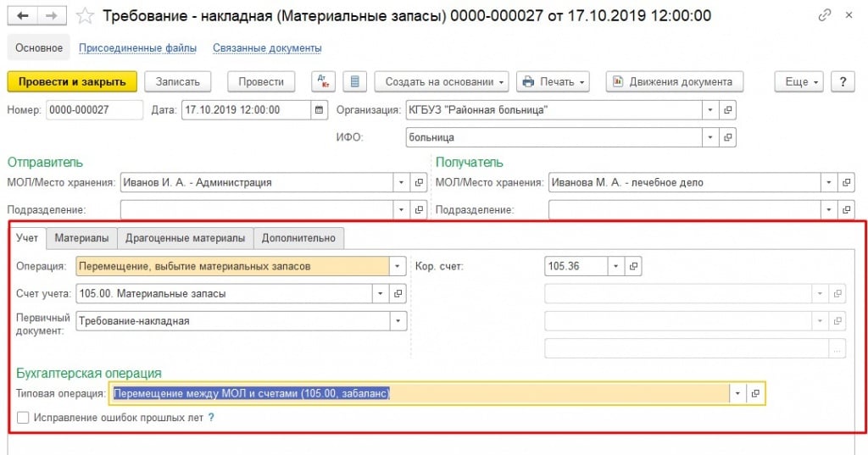The image size is (868, 455).
Task: Click the Провести и закрыть button
Action: 72,81
